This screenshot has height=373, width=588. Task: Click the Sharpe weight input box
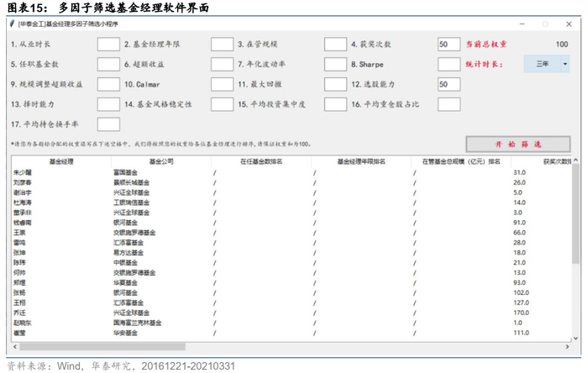coord(449,64)
